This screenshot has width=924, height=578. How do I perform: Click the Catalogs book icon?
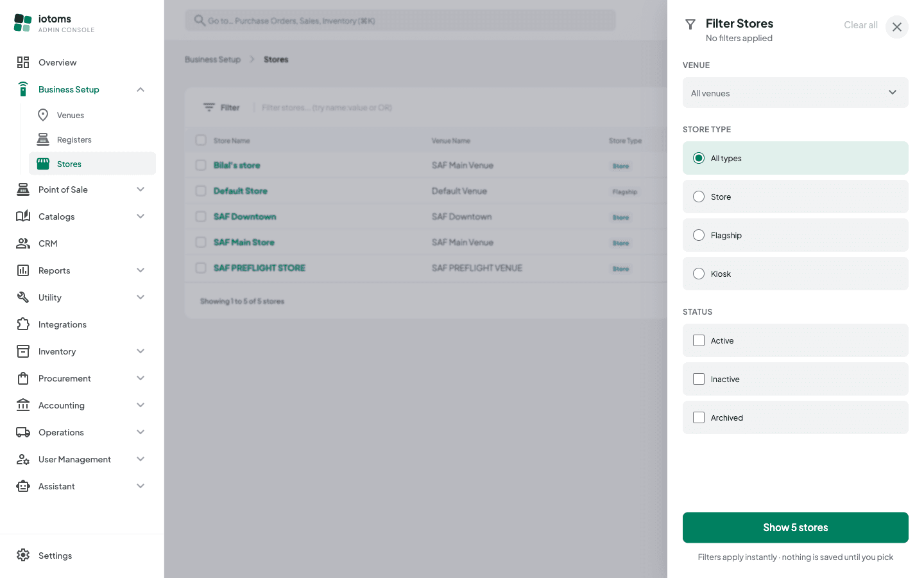23,216
